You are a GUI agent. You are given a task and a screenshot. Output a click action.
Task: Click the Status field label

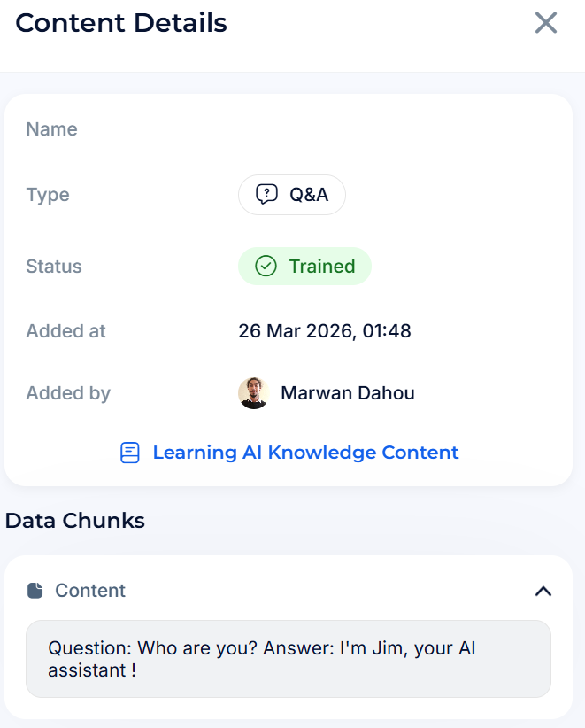(54, 267)
